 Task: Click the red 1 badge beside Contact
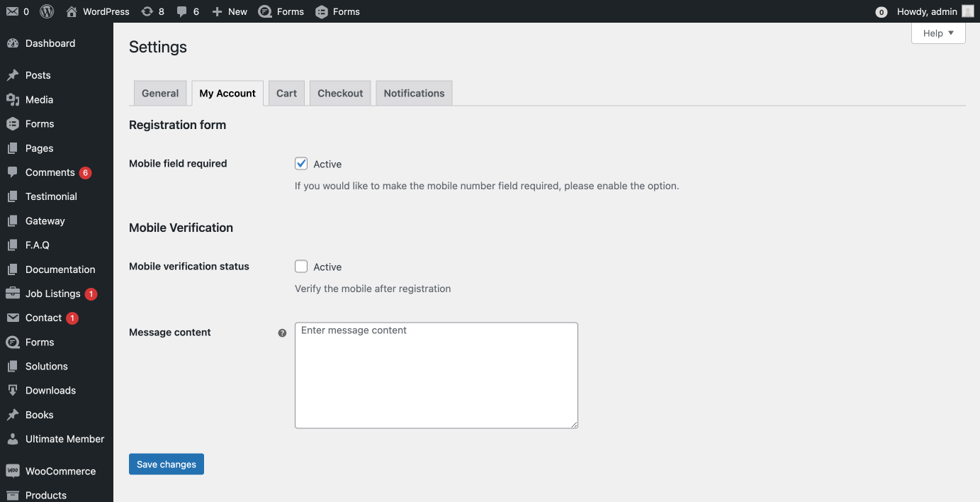pos(72,318)
